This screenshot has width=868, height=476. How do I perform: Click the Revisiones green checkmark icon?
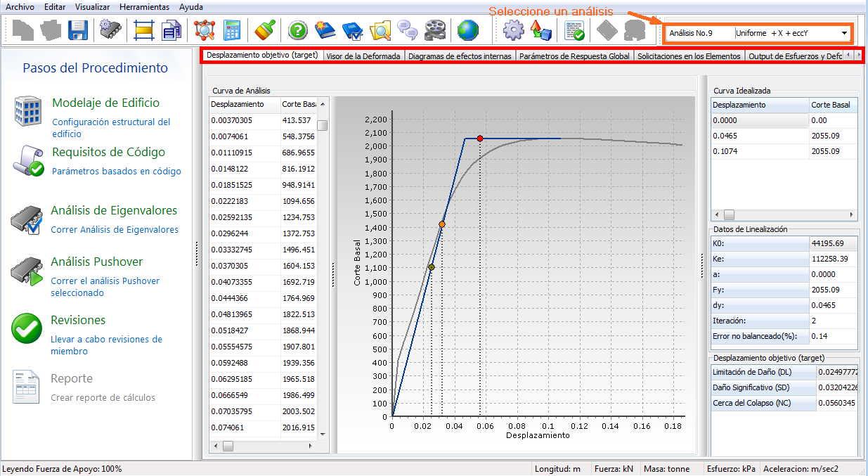pos(27,328)
